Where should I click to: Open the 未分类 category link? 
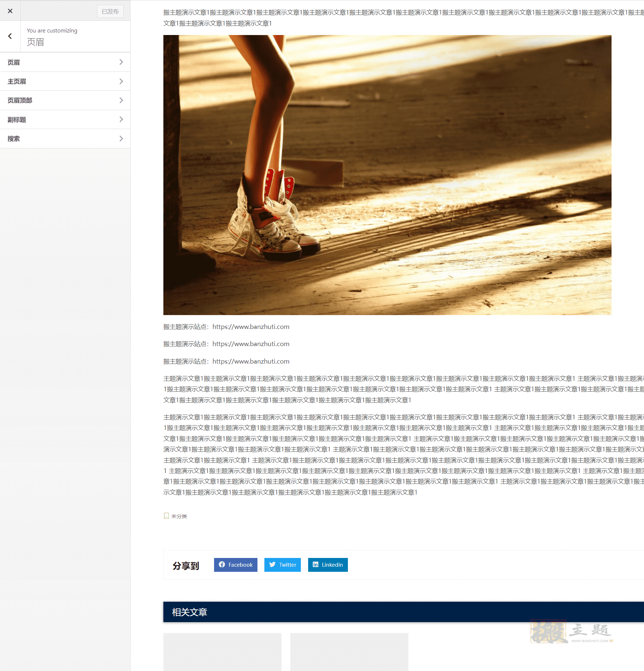(x=179, y=516)
